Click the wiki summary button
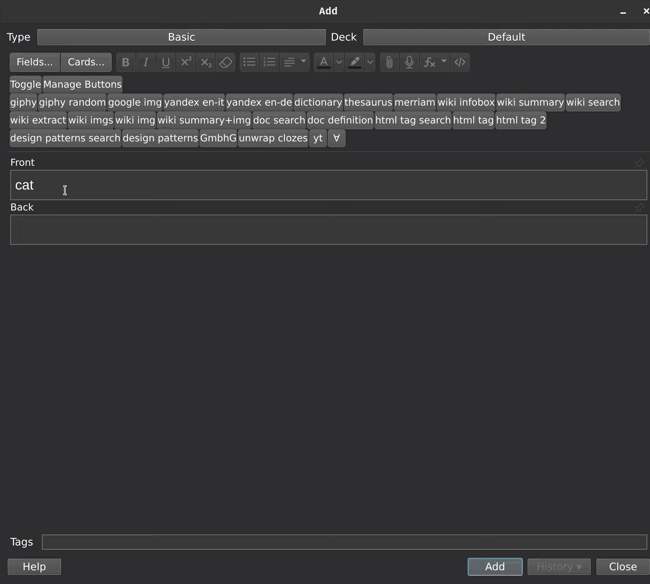The image size is (650, 584). tap(530, 102)
